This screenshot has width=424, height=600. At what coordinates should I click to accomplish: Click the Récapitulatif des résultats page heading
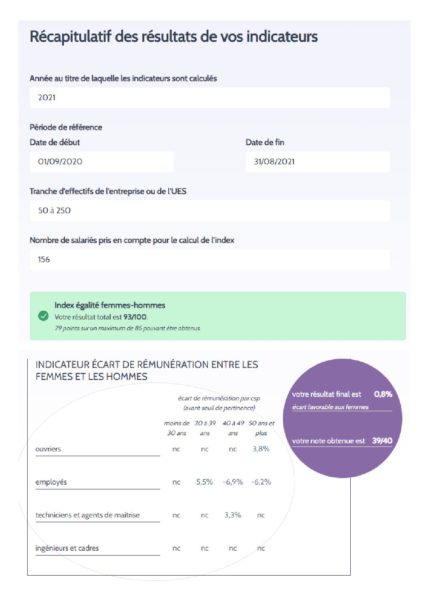point(174,37)
